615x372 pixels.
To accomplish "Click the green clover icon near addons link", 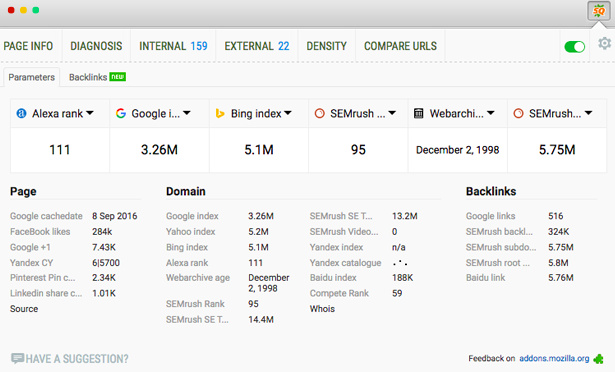I will (x=599, y=359).
